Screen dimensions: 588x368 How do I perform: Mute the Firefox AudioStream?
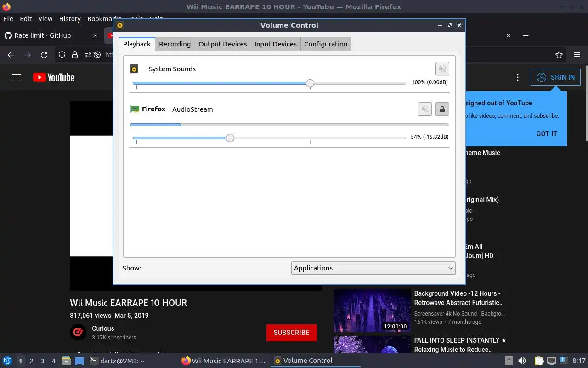point(425,109)
